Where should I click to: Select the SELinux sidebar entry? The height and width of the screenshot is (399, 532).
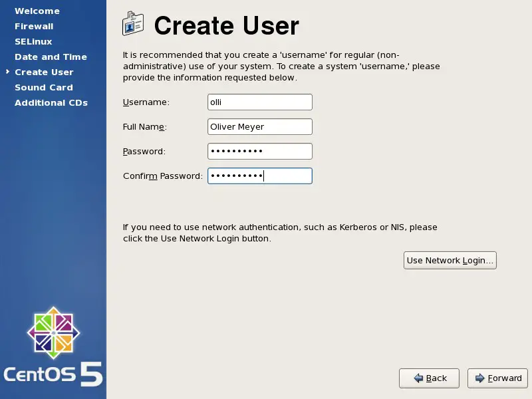(x=33, y=41)
